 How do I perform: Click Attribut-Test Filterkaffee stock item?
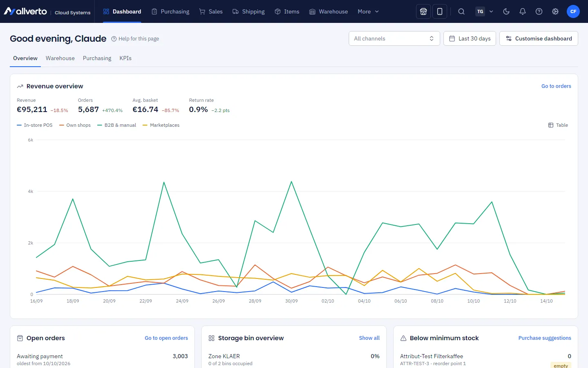[486, 359]
